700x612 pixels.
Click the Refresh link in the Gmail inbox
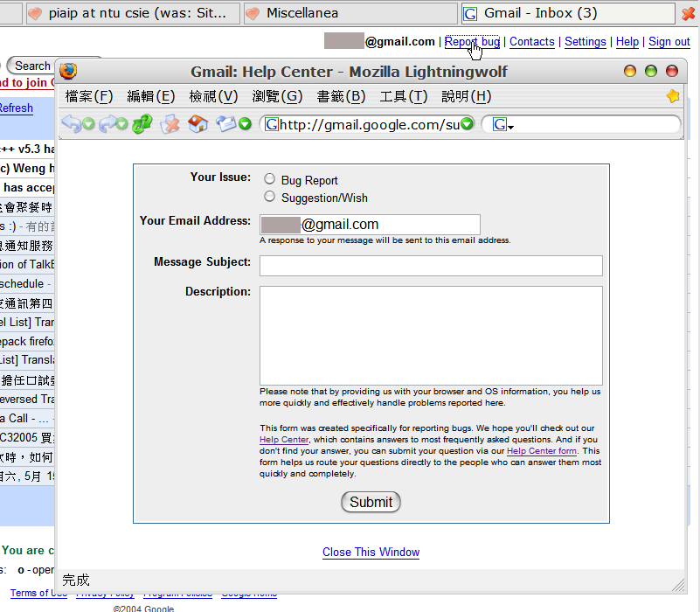16,108
